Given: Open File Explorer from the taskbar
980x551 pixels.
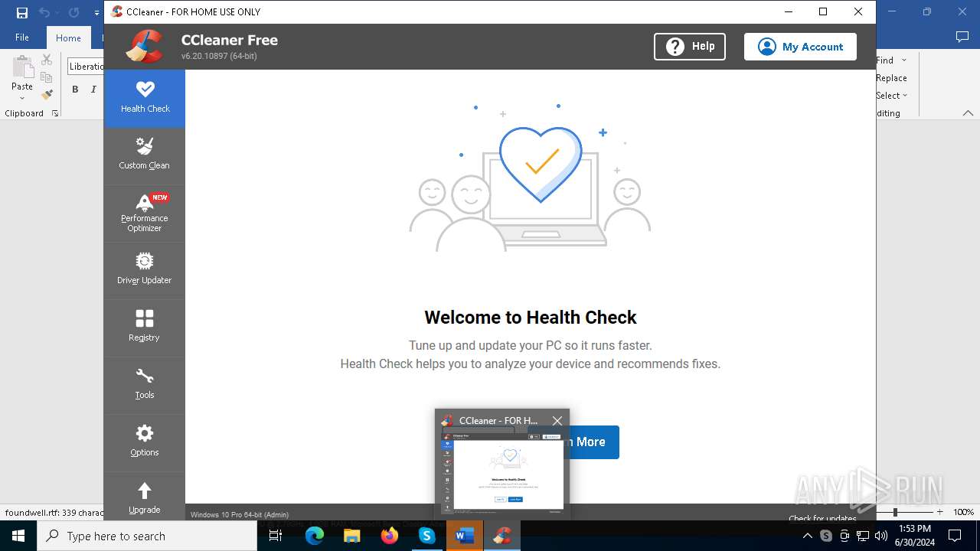Looking at the screenshot, I should click(351, 536).
